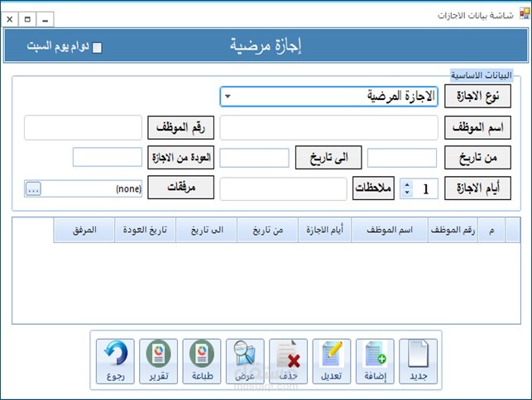Click the جديد (New) toolbar icon
Image resolution: width=532 pixels, height=400 pixels.
click(x=418, y=361)
